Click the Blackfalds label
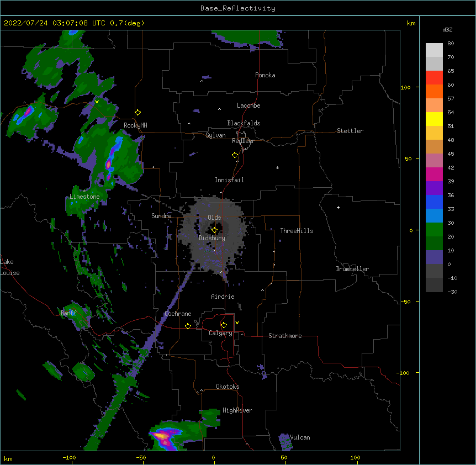 pyautogui.click(x=244, y=123)
